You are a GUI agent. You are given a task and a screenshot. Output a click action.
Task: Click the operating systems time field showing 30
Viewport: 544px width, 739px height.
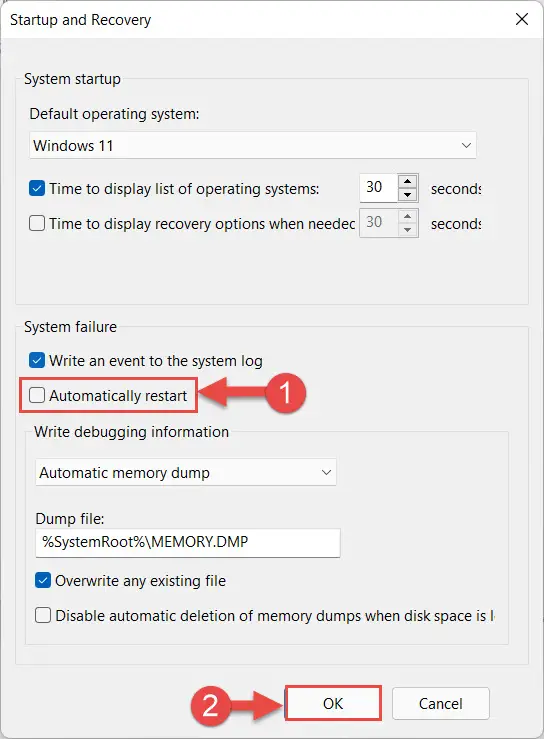click(379, 188)
